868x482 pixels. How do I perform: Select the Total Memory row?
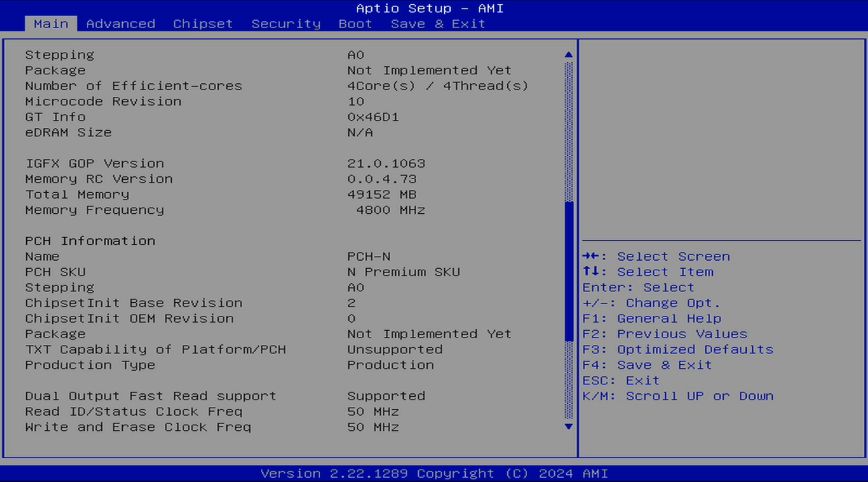click(77, 195)
